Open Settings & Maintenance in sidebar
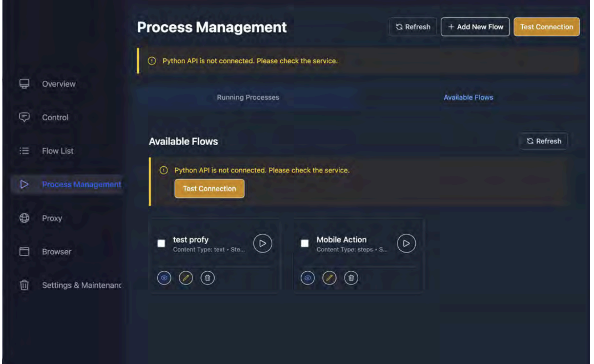The width and height of the screenshot is (594, 364). coord(81,285)
